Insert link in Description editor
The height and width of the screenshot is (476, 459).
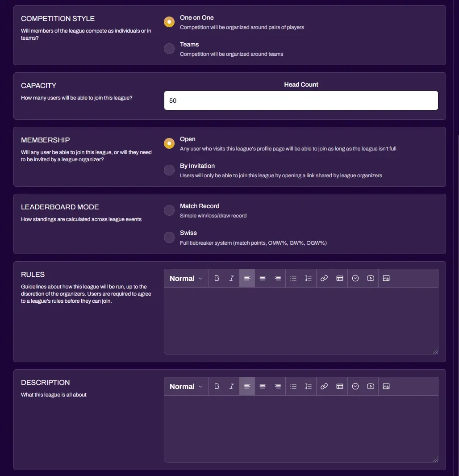click(324, 386)
